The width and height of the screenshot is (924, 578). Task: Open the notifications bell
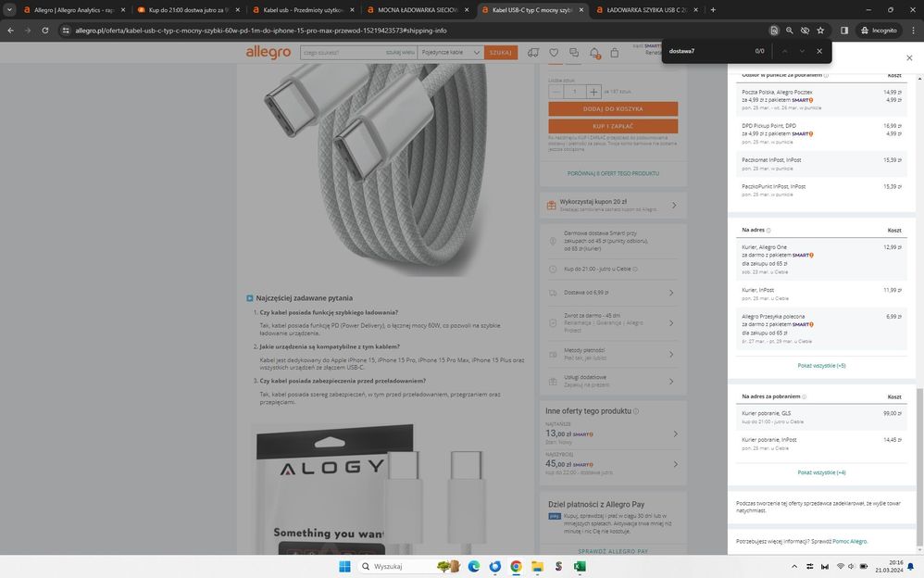tap(594, 53)
